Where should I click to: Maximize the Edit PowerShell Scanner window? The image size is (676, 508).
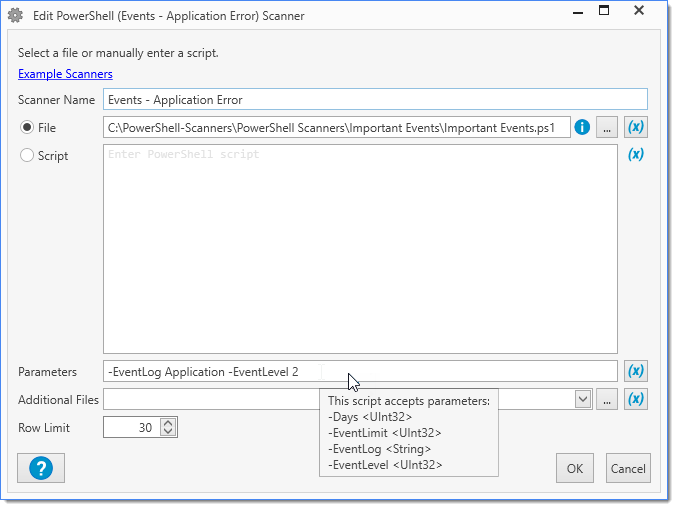604,11
